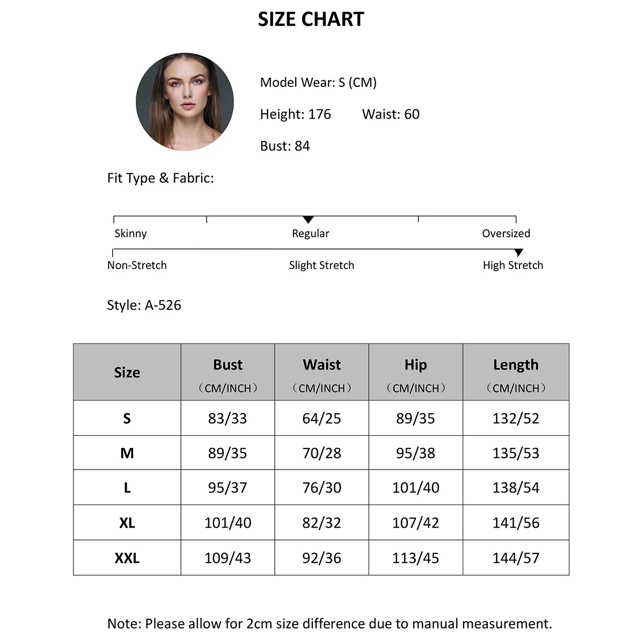
Task: Click the XL length value 141/56
Action: click(x=516, y=522)
